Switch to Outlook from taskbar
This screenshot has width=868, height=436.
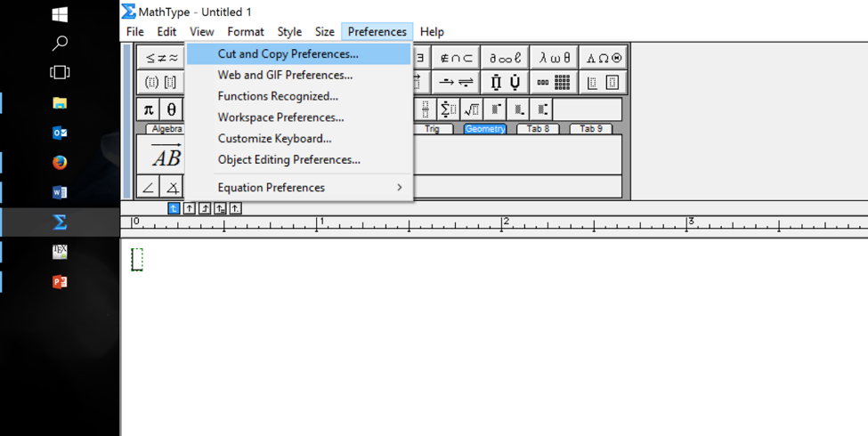click(60, 133)
